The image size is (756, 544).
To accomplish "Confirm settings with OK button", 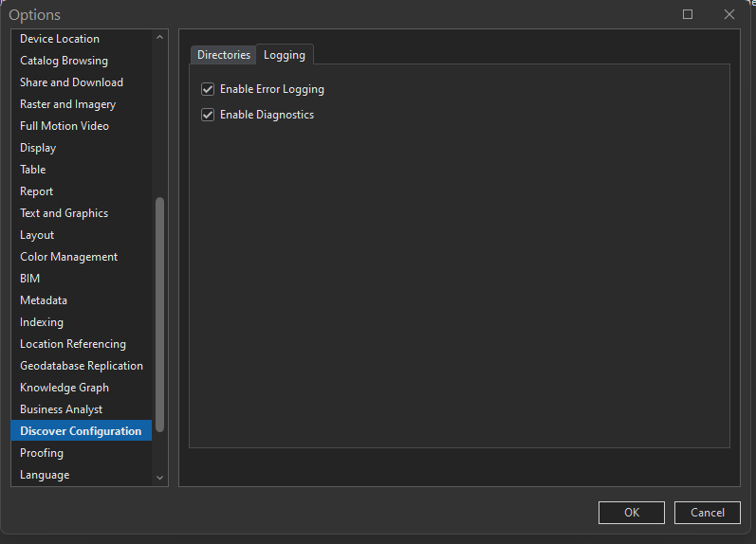I will 632,512.
